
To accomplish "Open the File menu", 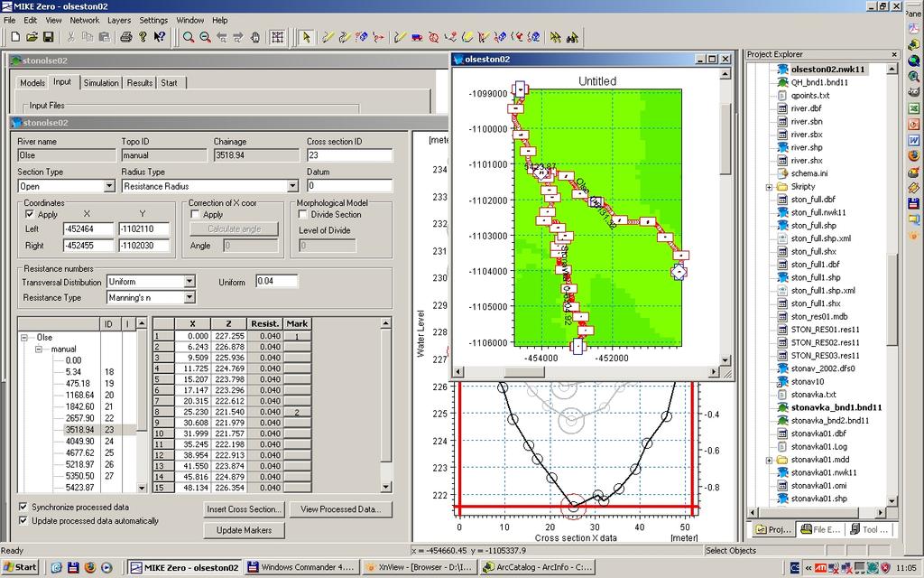I will click(9, 20).
